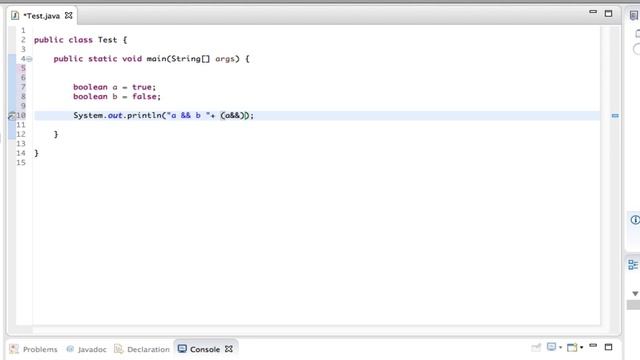Minimize the editor area
Screen dimensions: 640x360
click(x=593, y=13)
